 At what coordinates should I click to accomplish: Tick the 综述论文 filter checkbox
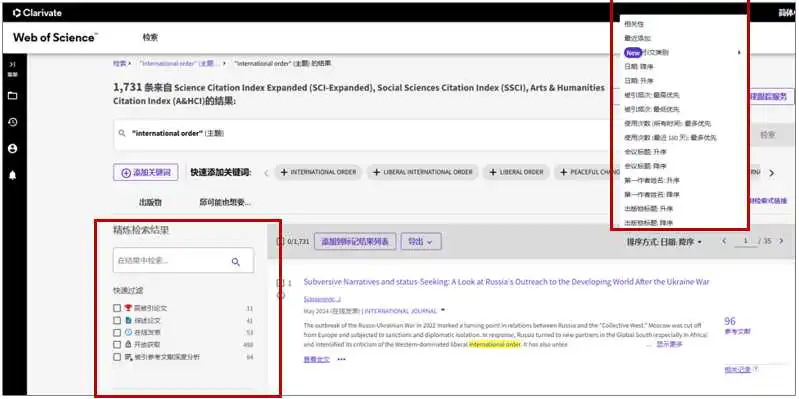click(x=117, y=321)
